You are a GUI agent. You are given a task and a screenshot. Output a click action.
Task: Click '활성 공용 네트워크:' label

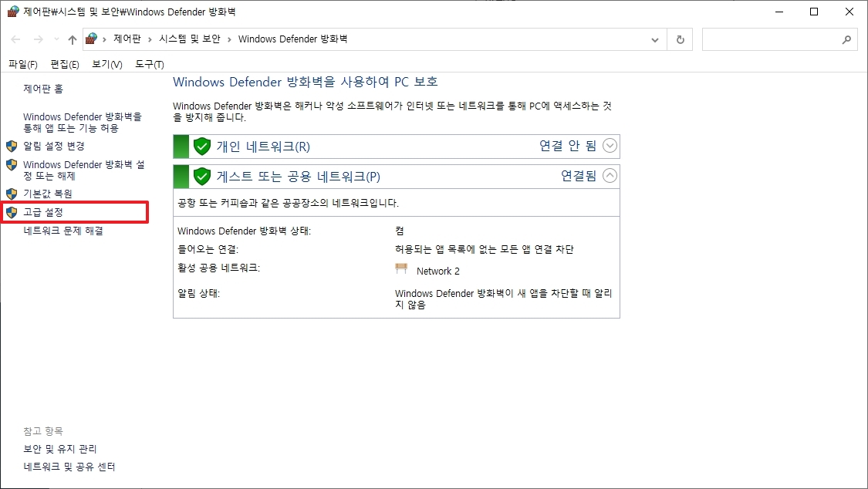coord(218,268)
